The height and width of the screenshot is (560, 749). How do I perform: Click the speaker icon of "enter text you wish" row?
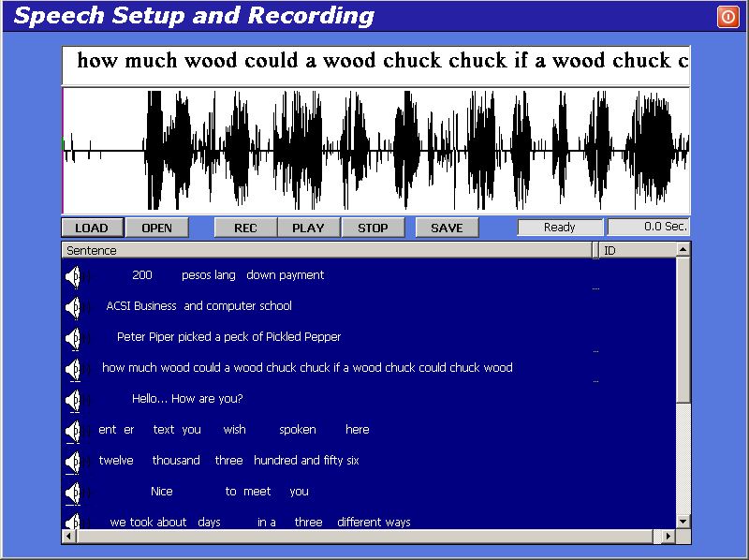[x=73, y=432]
